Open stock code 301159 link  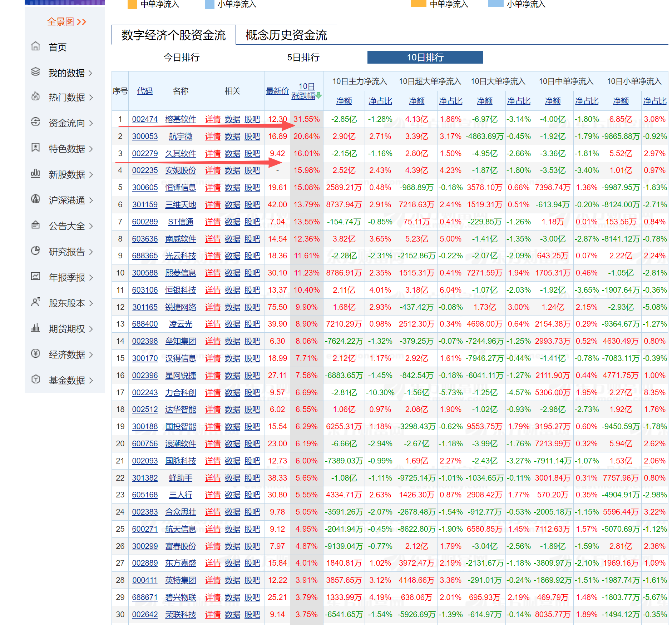coord(145,205)
